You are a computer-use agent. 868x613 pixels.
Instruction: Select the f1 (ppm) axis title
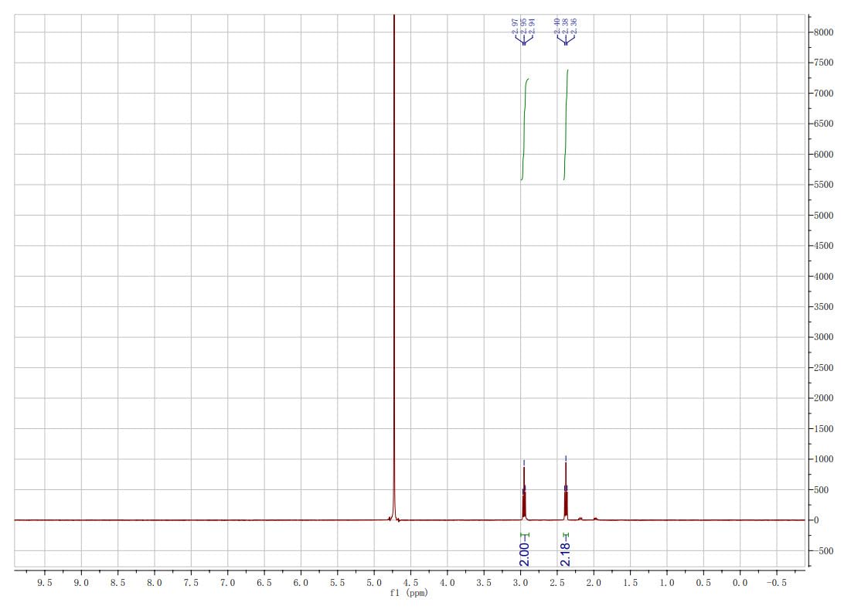point(409,593)
